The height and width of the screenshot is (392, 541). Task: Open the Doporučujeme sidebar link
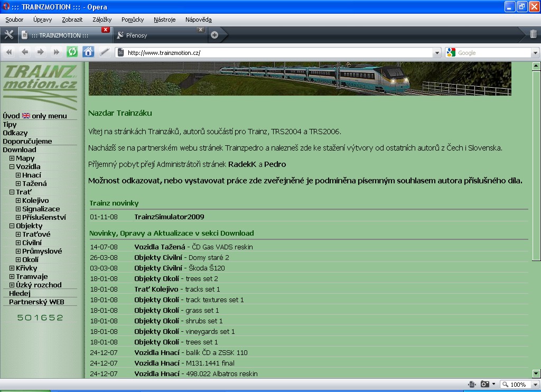(27, 142)
